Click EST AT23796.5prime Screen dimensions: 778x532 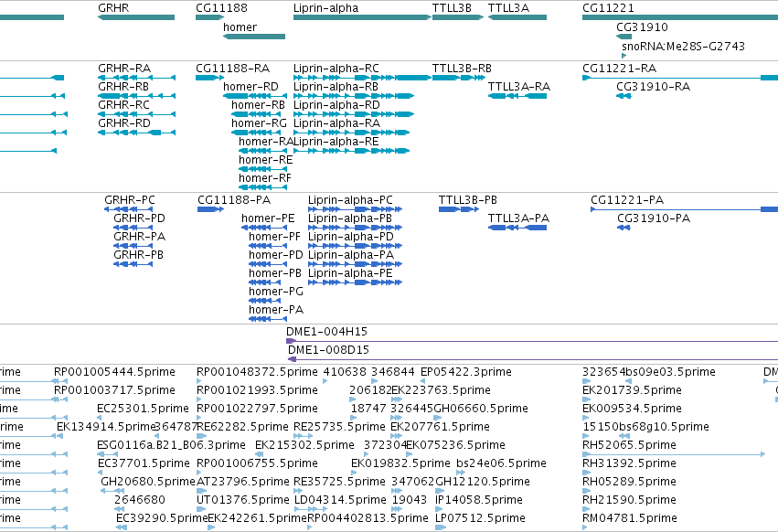pos(243,482)
